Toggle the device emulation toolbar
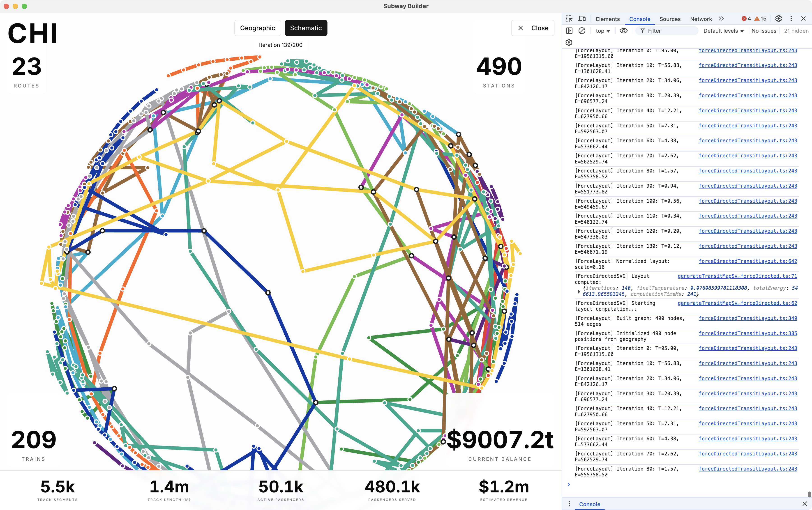Image resolution: width=812 pixels, height=510 pixels. coord(582,19)
